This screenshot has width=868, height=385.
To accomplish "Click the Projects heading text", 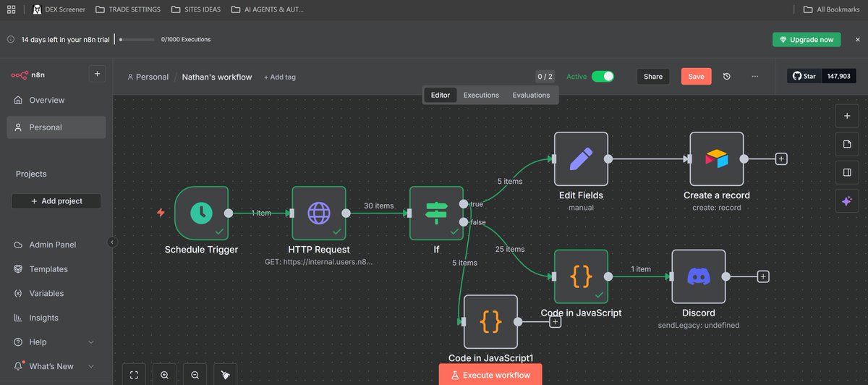I will click(31, 174).
